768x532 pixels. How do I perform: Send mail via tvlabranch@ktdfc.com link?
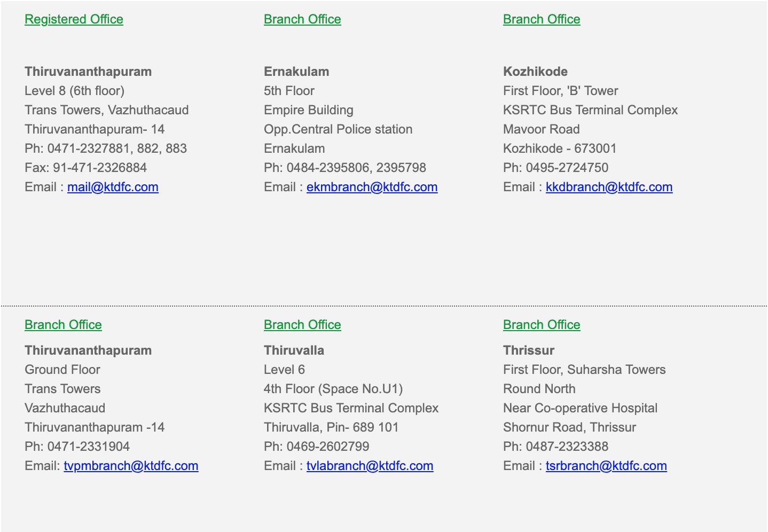tap(370, 466)
